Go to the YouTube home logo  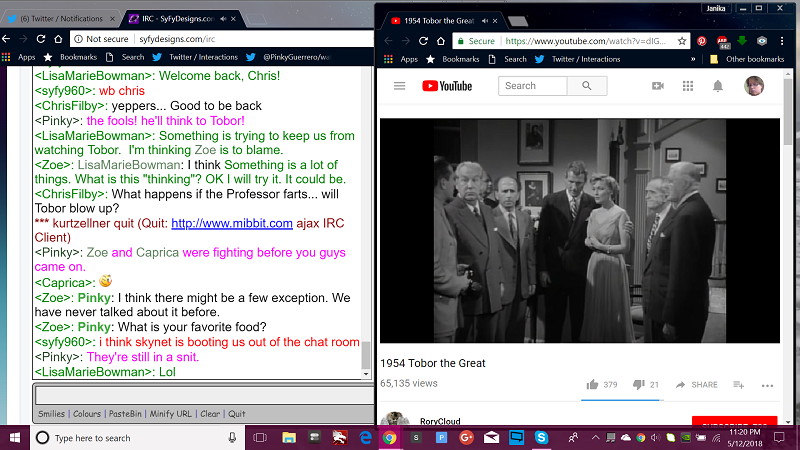447,86
